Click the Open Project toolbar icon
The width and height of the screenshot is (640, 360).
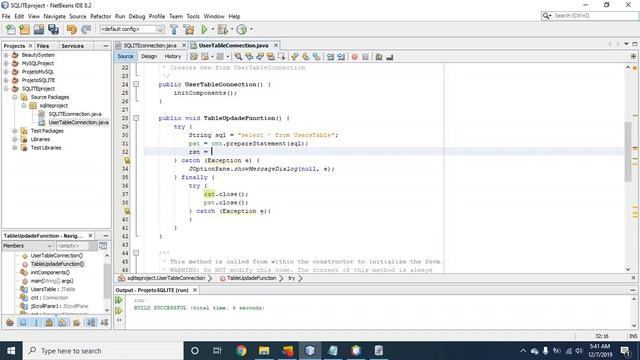[39, 29]
